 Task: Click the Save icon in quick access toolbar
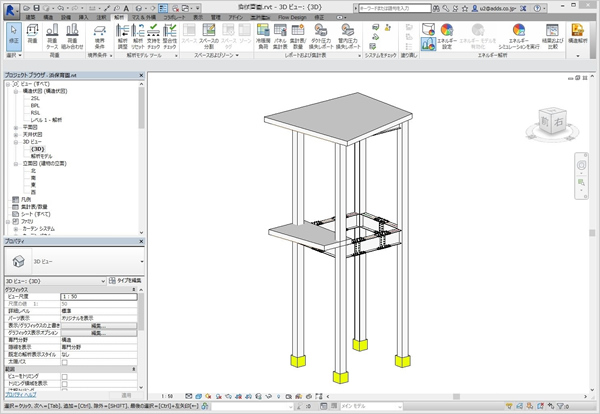(x=36, y=8)
